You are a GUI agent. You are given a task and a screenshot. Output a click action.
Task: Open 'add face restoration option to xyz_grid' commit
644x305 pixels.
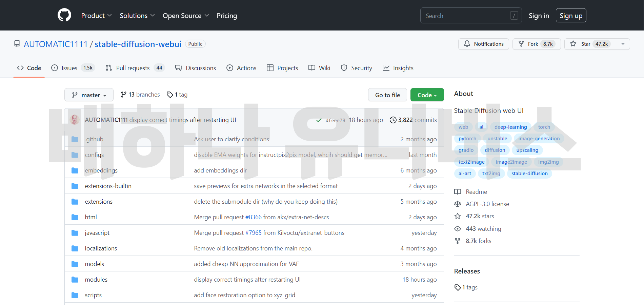(x=244, y=295)
